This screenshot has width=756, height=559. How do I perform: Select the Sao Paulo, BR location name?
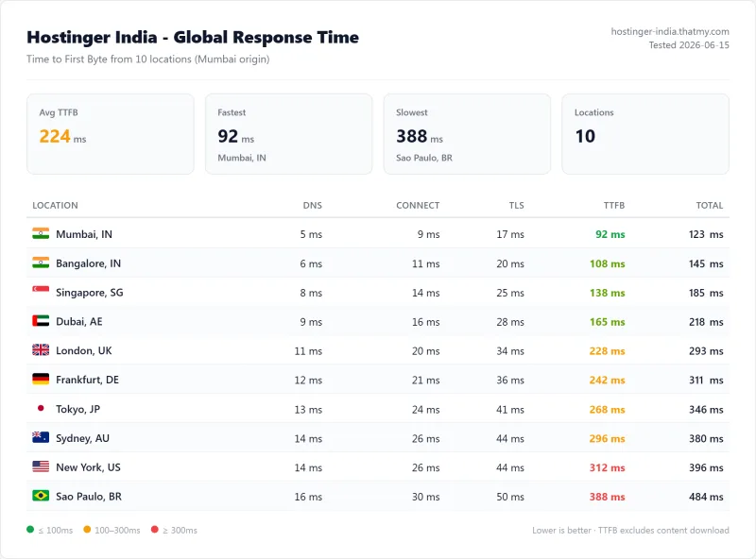pyautogui.click(x=89, y=497)
